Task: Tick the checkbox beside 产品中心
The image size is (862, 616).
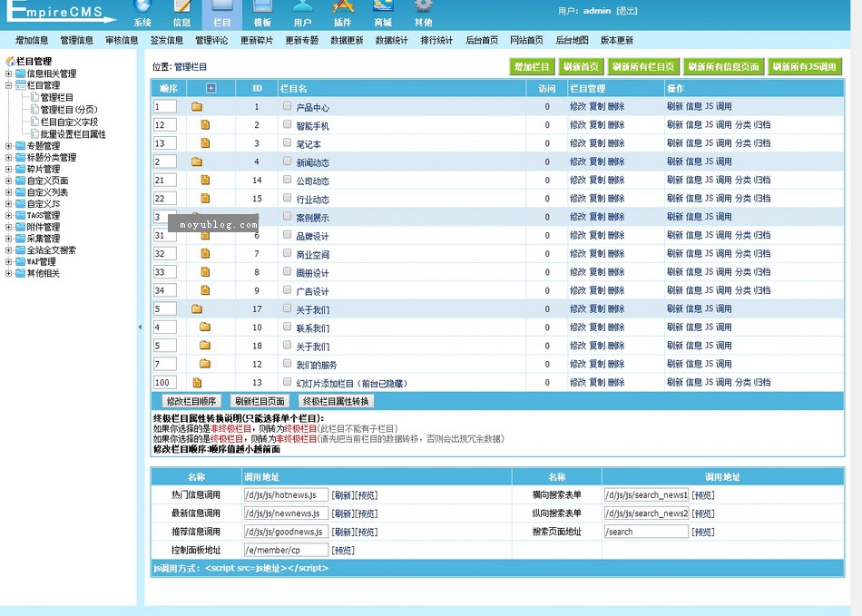Action: pos(288,106)
